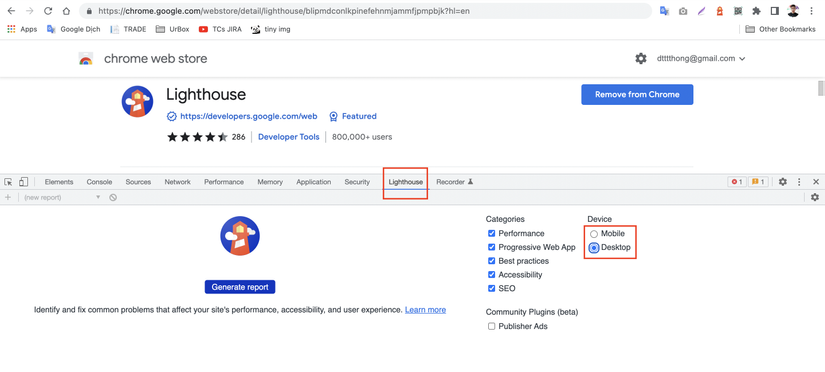Click the Remove from Chrome button

(637, 95)
